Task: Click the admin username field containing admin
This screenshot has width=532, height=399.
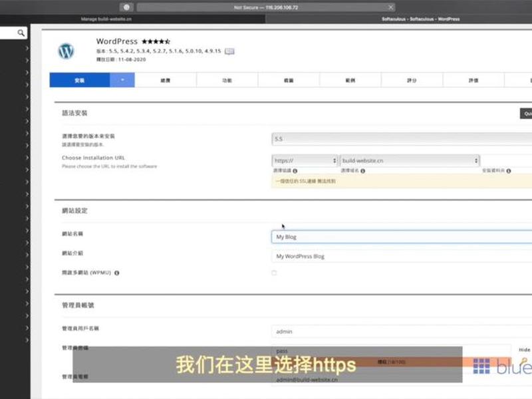Action: pyautogui.click(x=402, y=331)
